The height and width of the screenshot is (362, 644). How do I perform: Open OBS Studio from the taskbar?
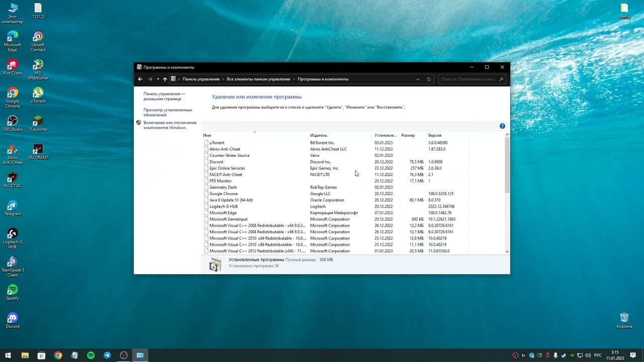[124, 355]
